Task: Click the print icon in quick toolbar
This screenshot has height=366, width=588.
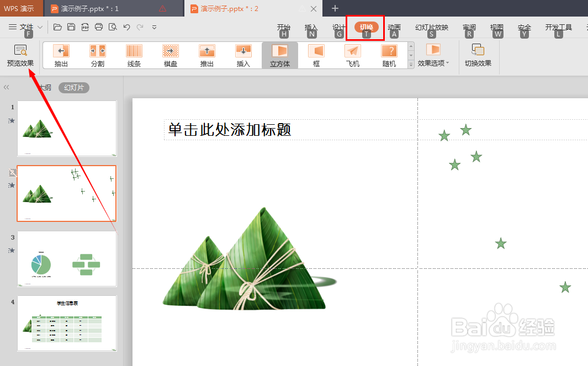Action: [x=99, y=27]
